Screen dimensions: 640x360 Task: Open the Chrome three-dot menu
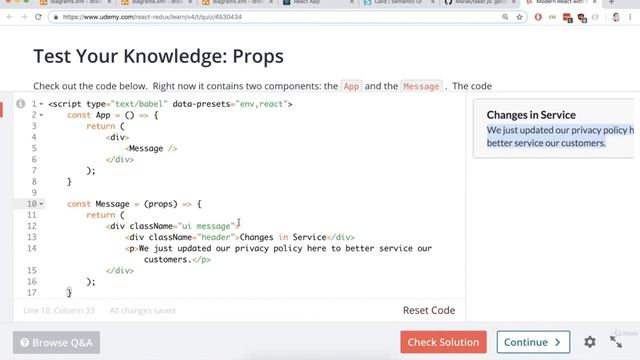pos(630,17)
